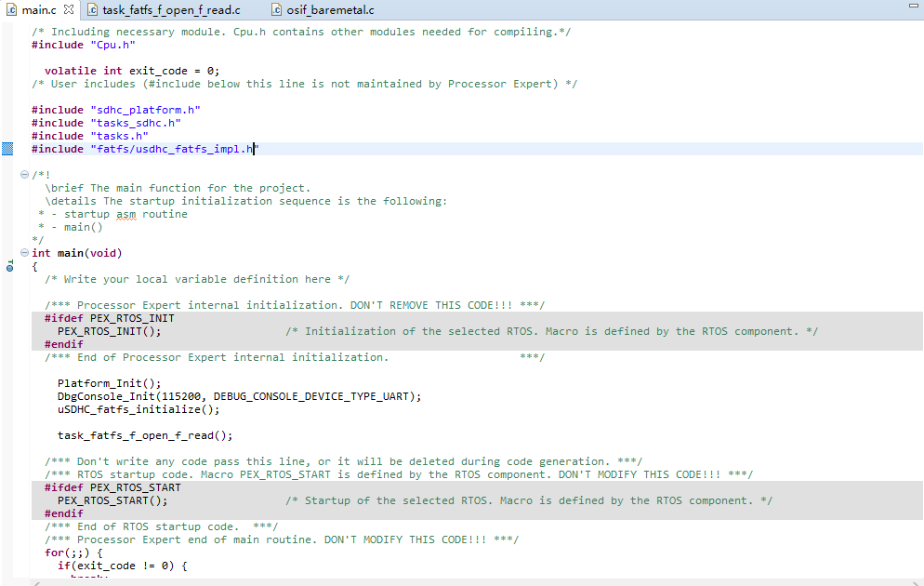
Task: Click the file icon of task_fatfs_f_open_f_read.c tab
Action: [x=92, y=10]
